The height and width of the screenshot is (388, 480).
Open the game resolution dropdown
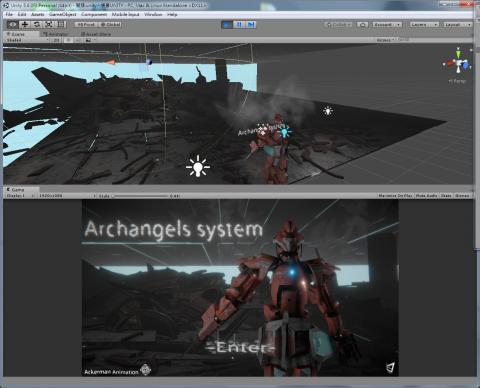tap(67, 196)
